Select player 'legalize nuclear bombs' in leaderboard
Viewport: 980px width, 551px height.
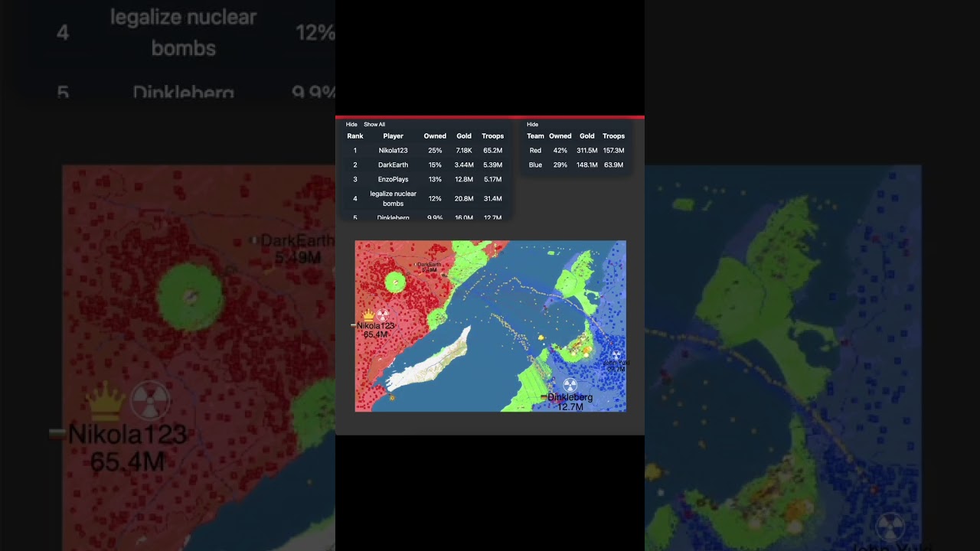(393, 199)
